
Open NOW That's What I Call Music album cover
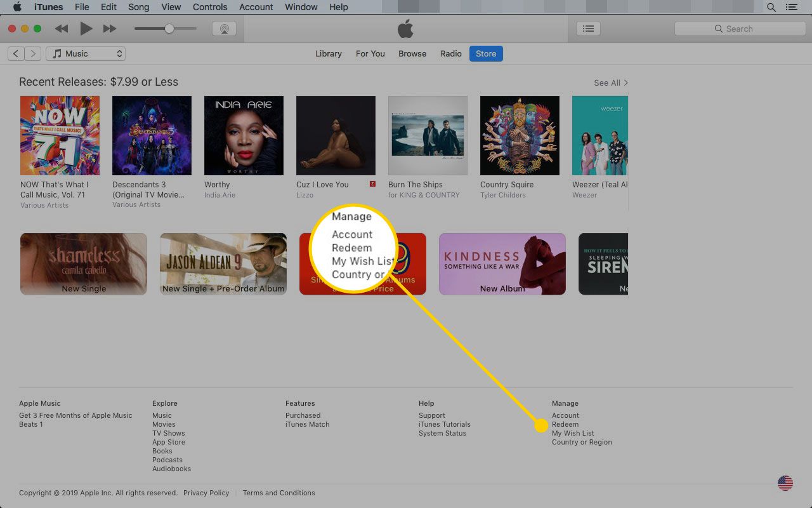pyautogui.click(x=60, y=135)
